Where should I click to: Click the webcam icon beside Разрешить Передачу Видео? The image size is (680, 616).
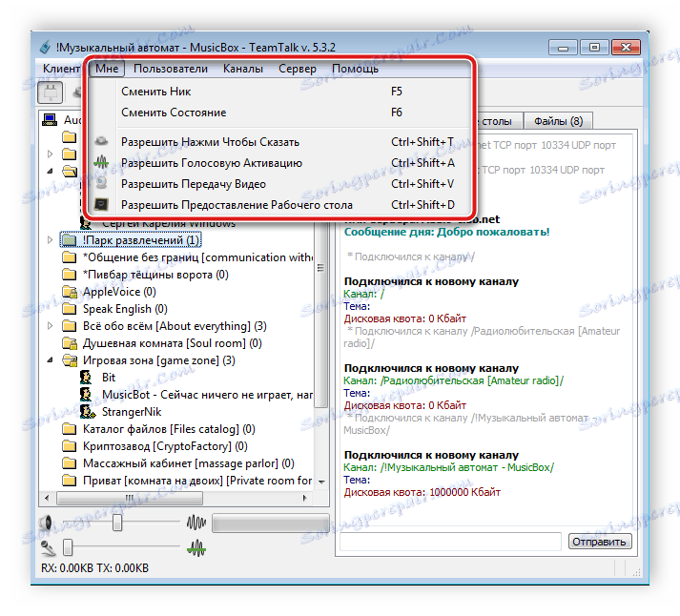tap(101, 183)
